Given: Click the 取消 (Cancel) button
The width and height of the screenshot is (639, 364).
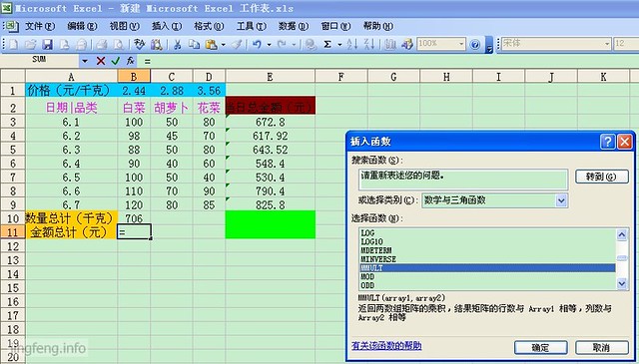Looking at the screenshot, I should coord(601,348).
